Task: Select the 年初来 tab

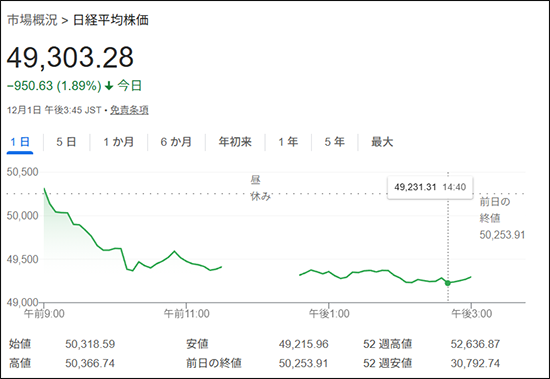Action: (235, 142)
